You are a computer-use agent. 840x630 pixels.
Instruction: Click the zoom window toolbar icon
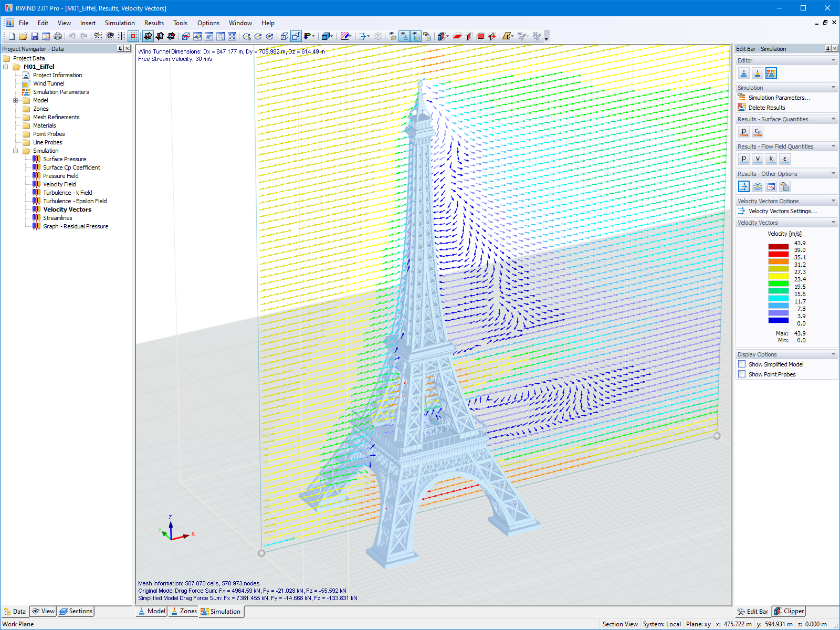[x=220, y=37]
